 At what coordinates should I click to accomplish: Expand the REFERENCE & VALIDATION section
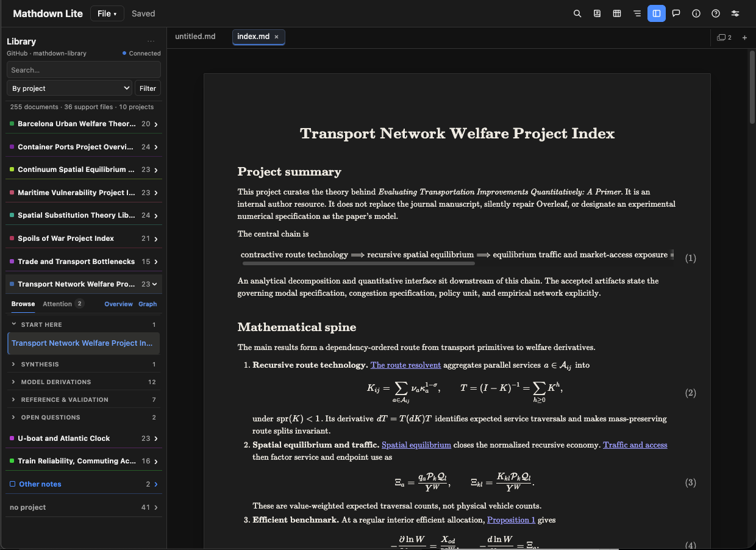pyautogui.click(x=84, y=399)
